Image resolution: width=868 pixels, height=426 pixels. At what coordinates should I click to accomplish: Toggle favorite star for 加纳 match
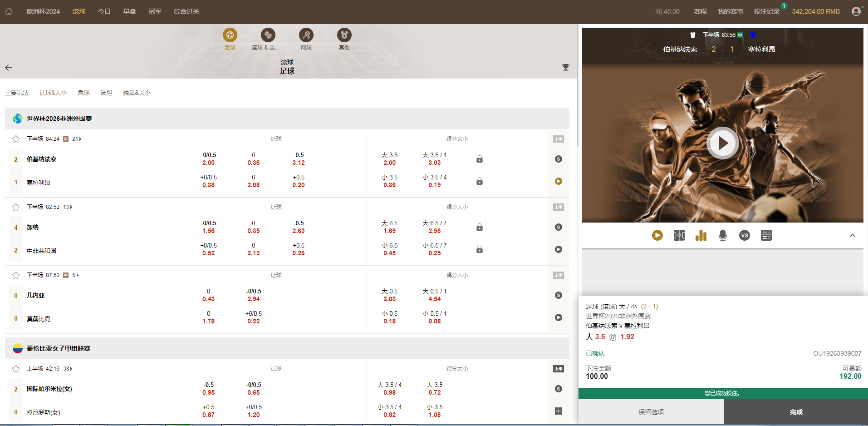[x=16, y=207]
